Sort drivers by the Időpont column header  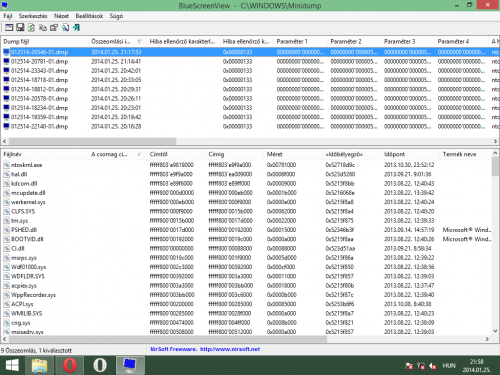point(410,154)
